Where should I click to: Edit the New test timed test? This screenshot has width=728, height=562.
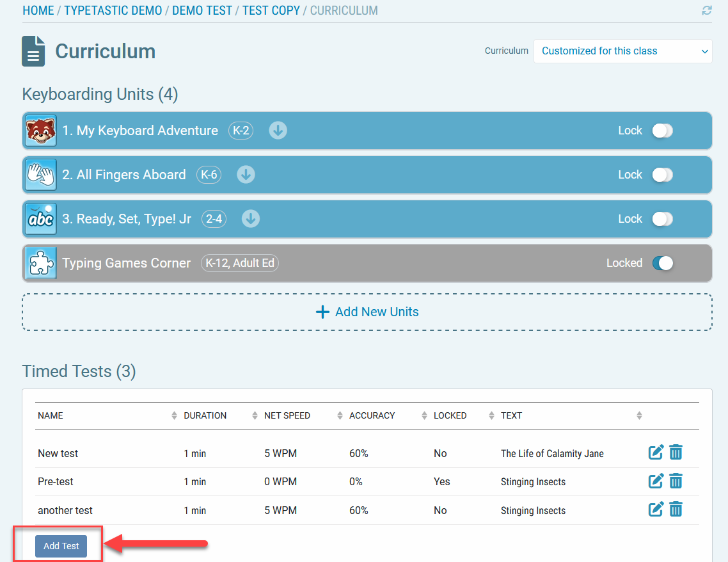[x=656, y=453]
